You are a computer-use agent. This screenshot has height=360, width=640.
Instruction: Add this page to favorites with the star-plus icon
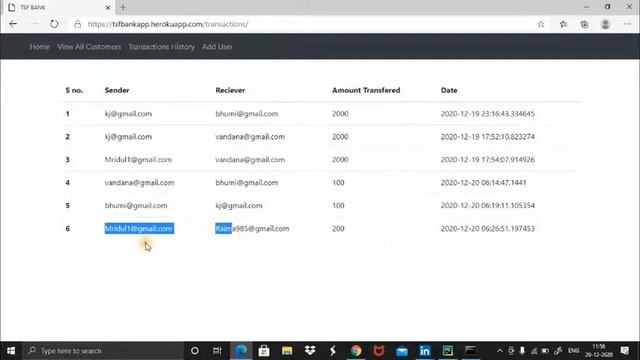(x=541, y=24)
